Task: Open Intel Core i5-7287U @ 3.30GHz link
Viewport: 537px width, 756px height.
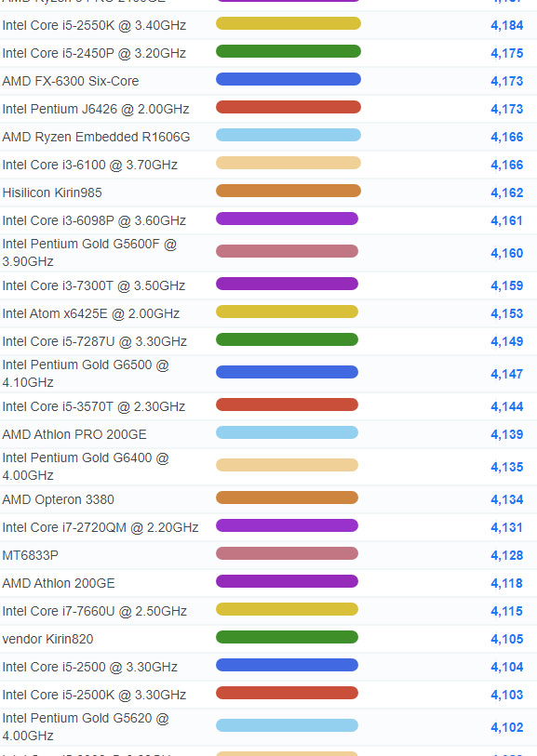Action: (95, 342)
